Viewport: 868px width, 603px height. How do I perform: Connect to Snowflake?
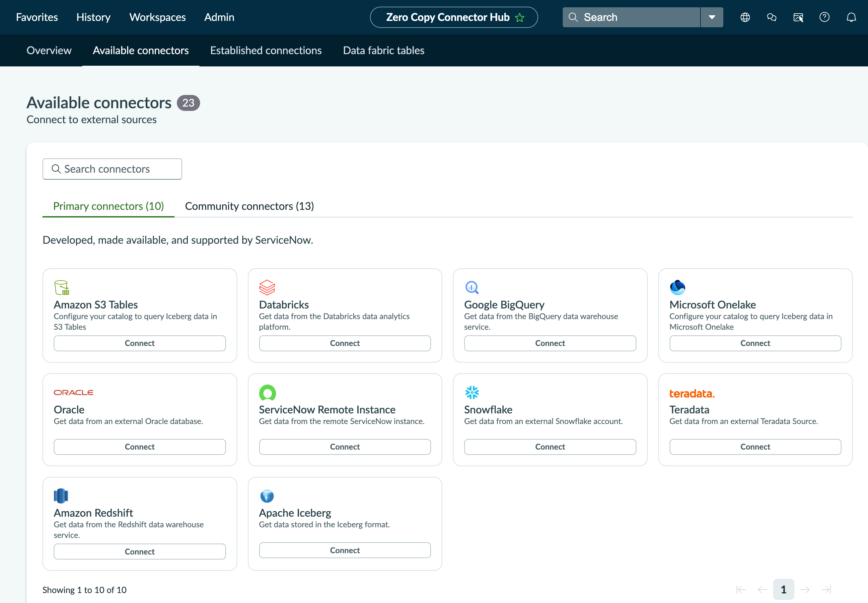point(550,447)
